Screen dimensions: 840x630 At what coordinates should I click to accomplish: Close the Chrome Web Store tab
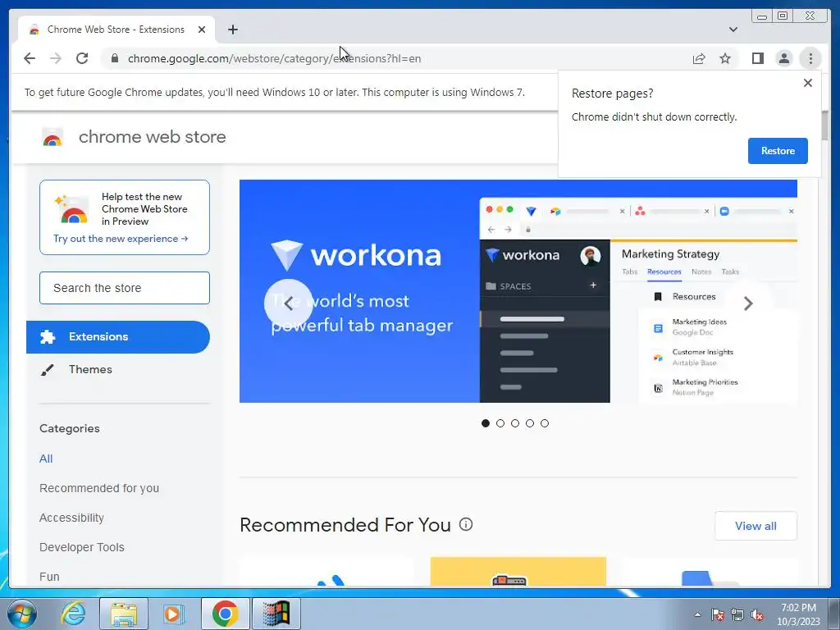tap(202, 30)
